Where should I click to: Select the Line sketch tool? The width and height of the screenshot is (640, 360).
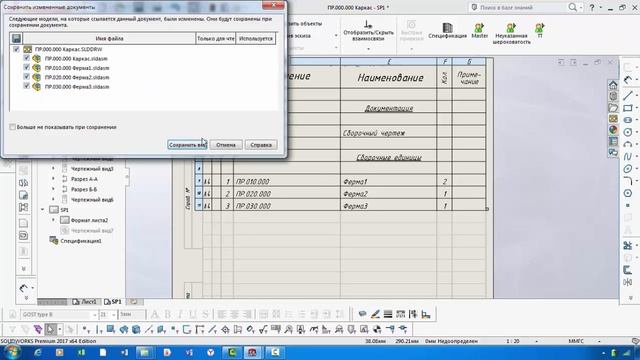point(628,96)
